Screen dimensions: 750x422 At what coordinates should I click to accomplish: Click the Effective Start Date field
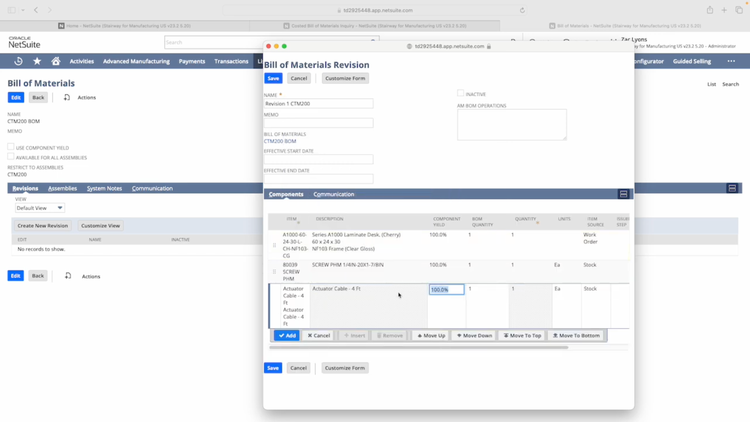coord(319,159)
